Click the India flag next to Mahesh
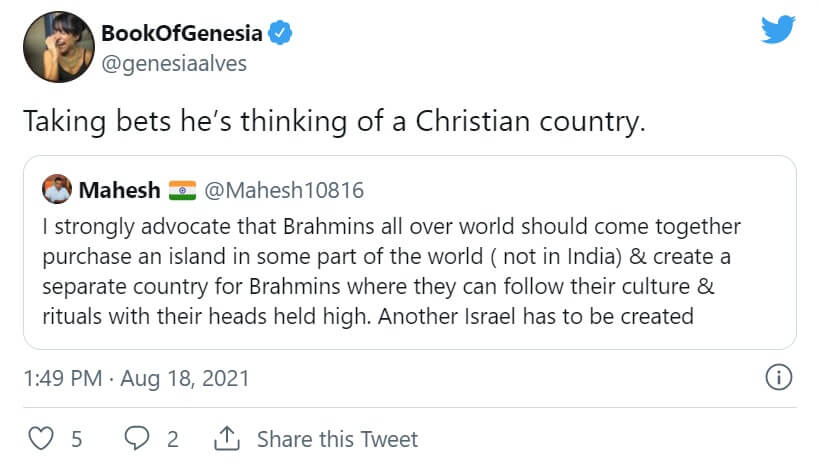This screenshot has width=819, height=466. [183, 189]
